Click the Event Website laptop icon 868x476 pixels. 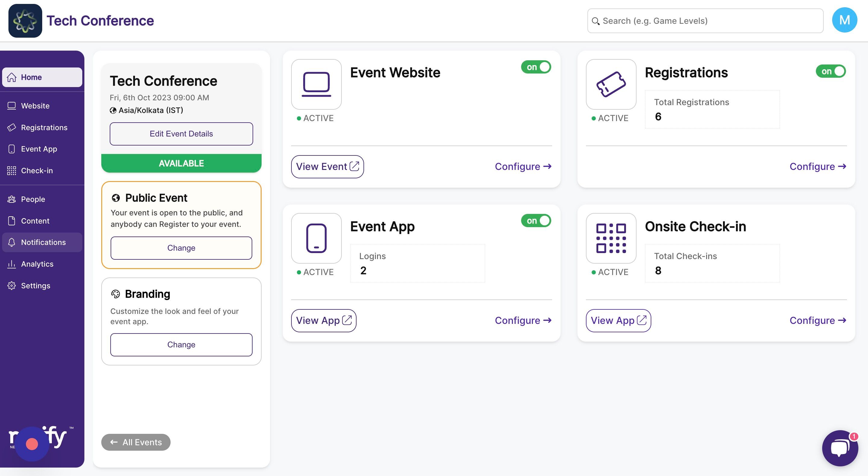pos(316,84)
